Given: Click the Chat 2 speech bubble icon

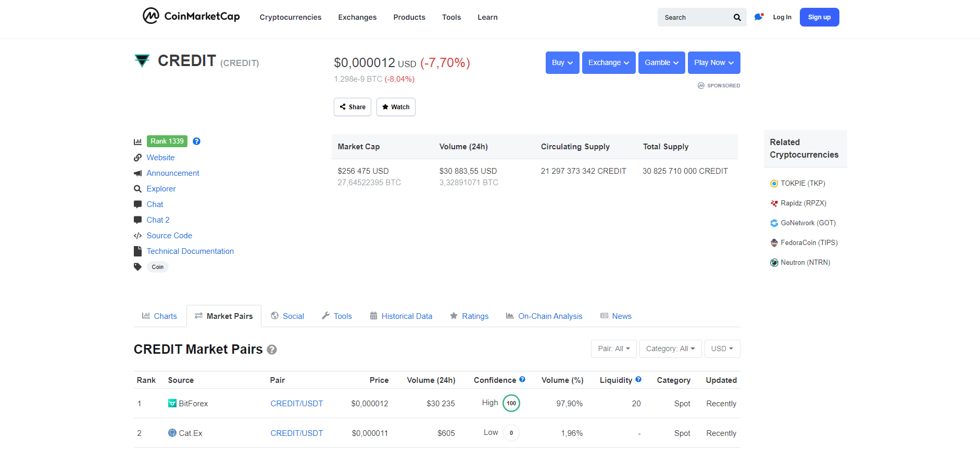Looking at the screenshot, I should click(137, 220).
